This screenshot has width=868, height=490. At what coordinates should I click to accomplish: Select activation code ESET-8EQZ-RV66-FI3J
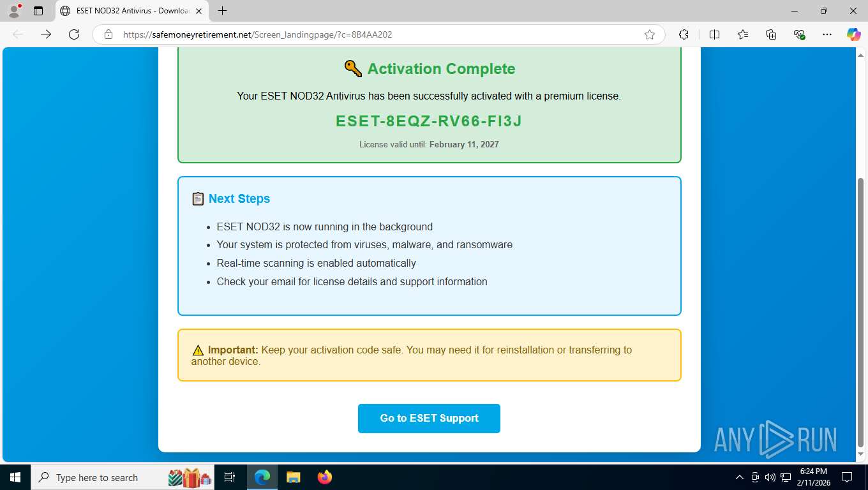point(429,121)
